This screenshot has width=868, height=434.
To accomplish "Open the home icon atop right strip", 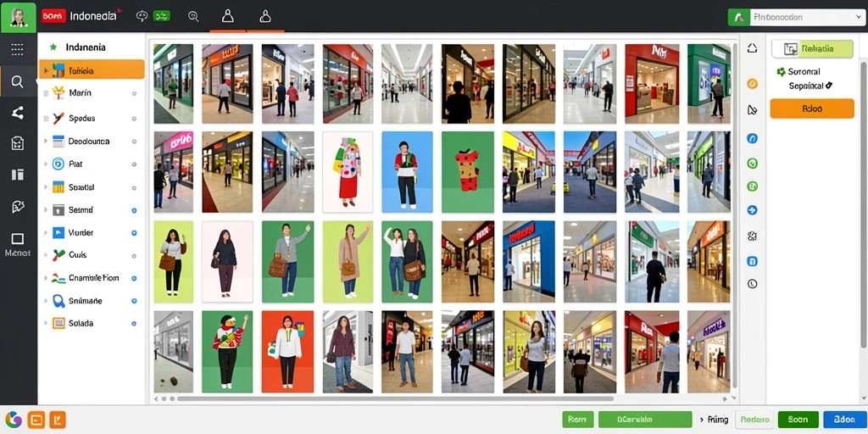I will pos(752,48).
